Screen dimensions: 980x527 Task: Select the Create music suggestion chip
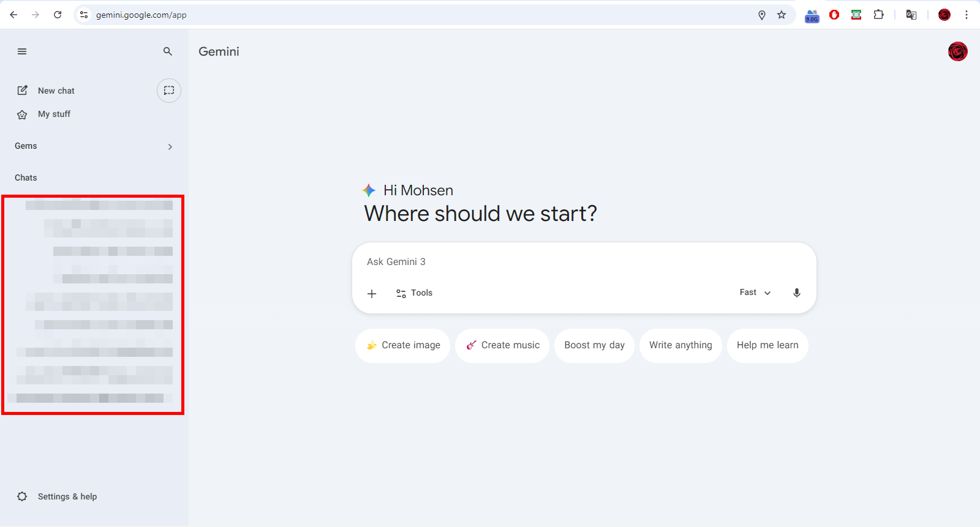[502, 345]
